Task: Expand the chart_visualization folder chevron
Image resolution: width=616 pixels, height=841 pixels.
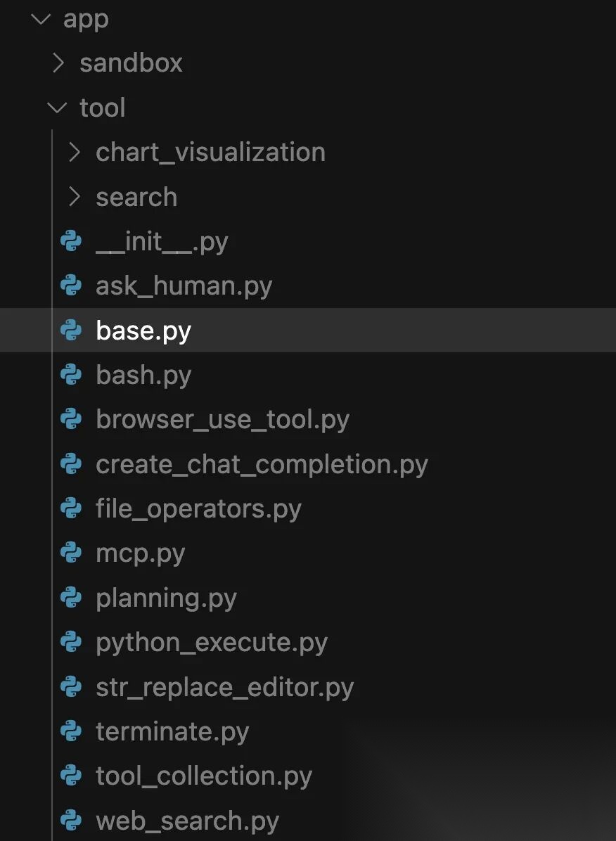Action: click(75, 153)
